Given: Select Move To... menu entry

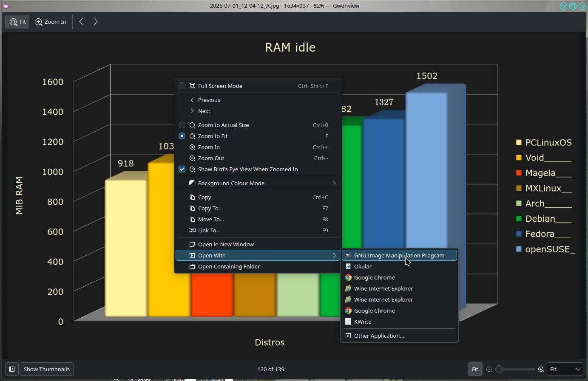Looking at the screenshot, I should point(258,219).
